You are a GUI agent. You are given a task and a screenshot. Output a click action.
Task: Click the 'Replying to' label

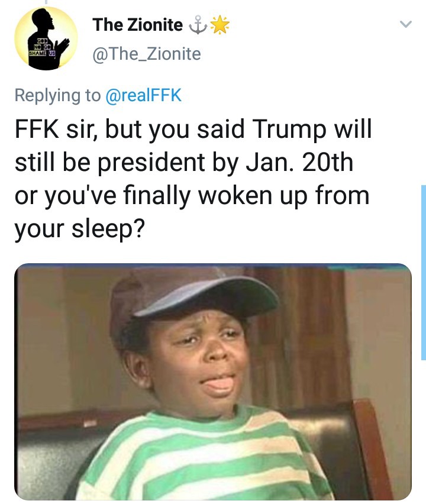point(57,95)
